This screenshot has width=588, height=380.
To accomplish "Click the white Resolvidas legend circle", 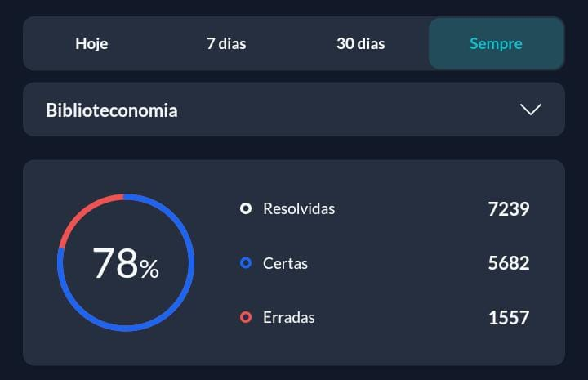I will pyautogui.click(x=246, y=208).
